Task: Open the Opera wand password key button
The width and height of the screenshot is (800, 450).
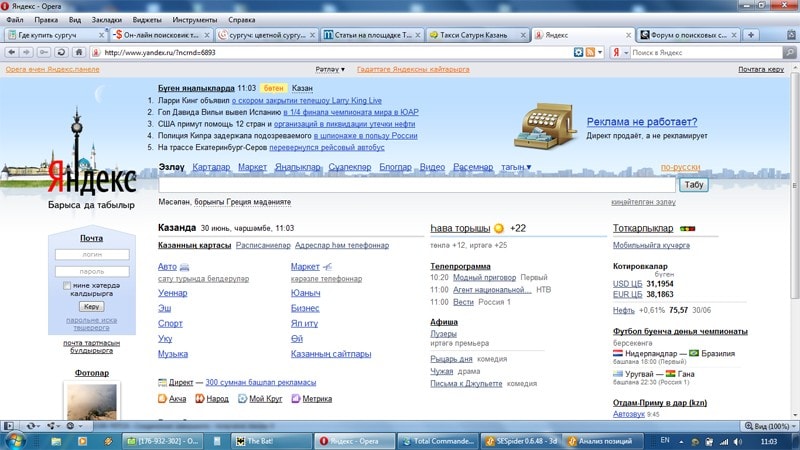Action: tap(44, 53)
